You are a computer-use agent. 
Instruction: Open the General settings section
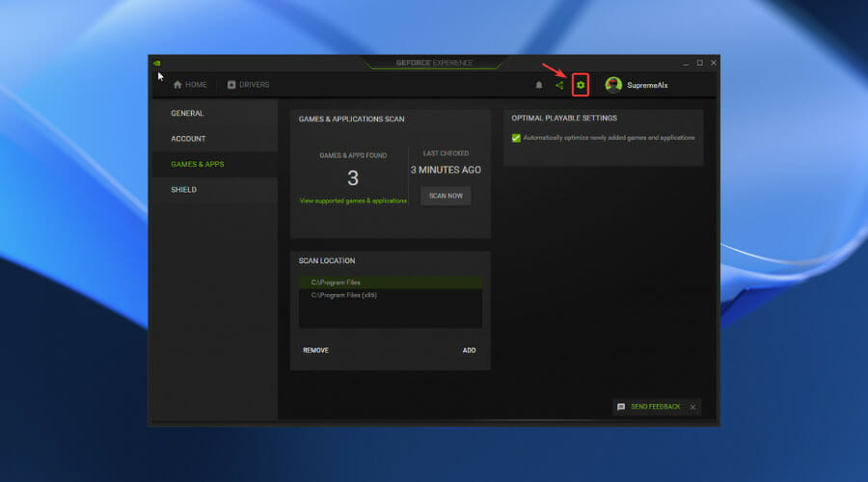click(x=215, y=113)
